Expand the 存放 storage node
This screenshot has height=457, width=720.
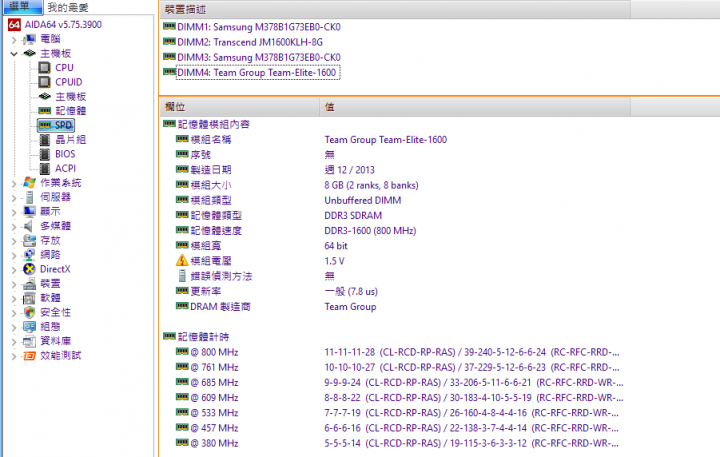click(x=14, y=241)
